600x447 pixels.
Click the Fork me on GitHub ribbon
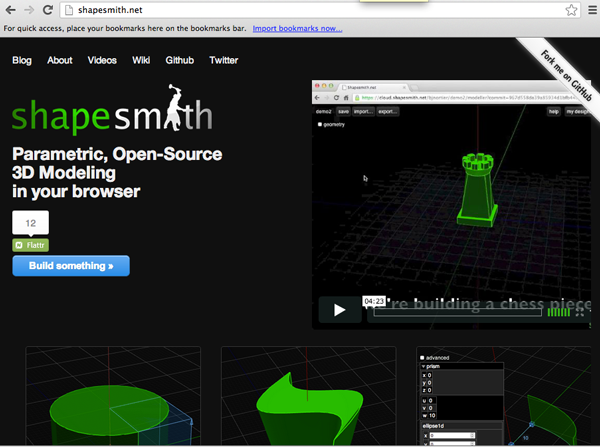[x=558, y=65]
